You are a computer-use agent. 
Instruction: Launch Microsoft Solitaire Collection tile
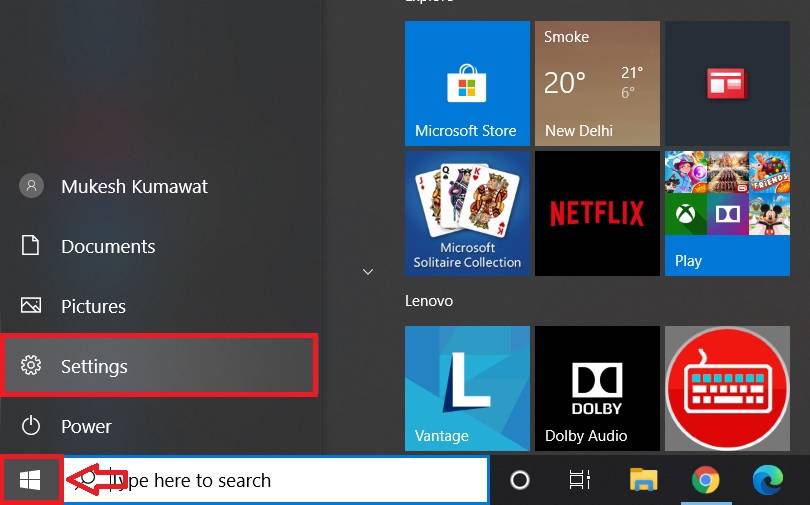[467, 213]
